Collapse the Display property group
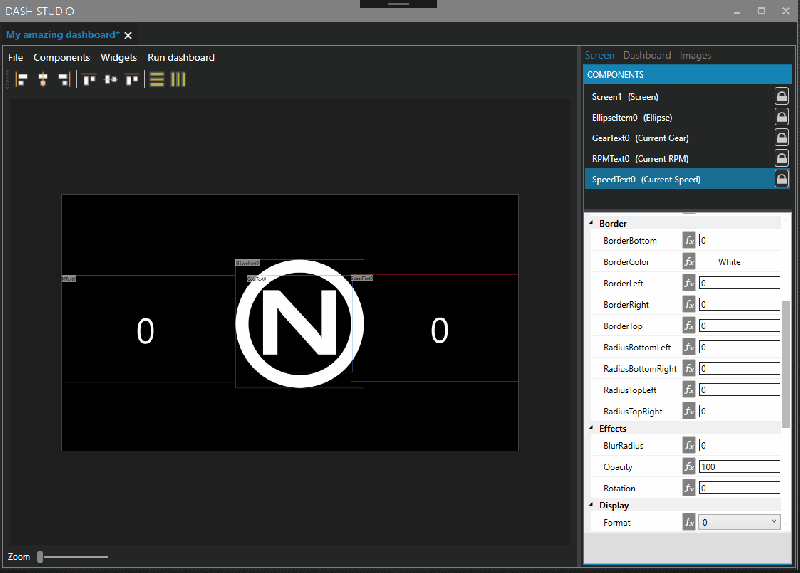This screenshot has width=800, height=573. [x=592, y=505]
